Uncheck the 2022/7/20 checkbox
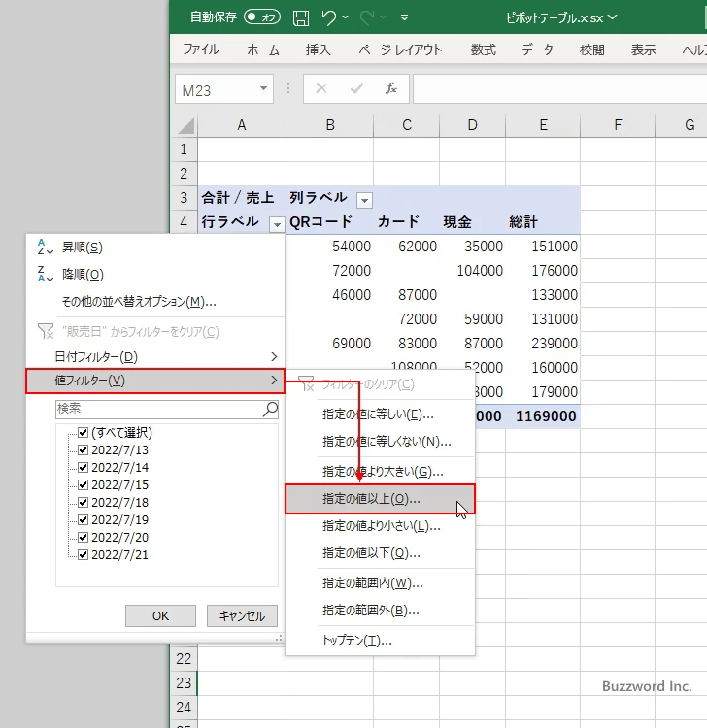 pyautogui.click(x=84, y=537)
